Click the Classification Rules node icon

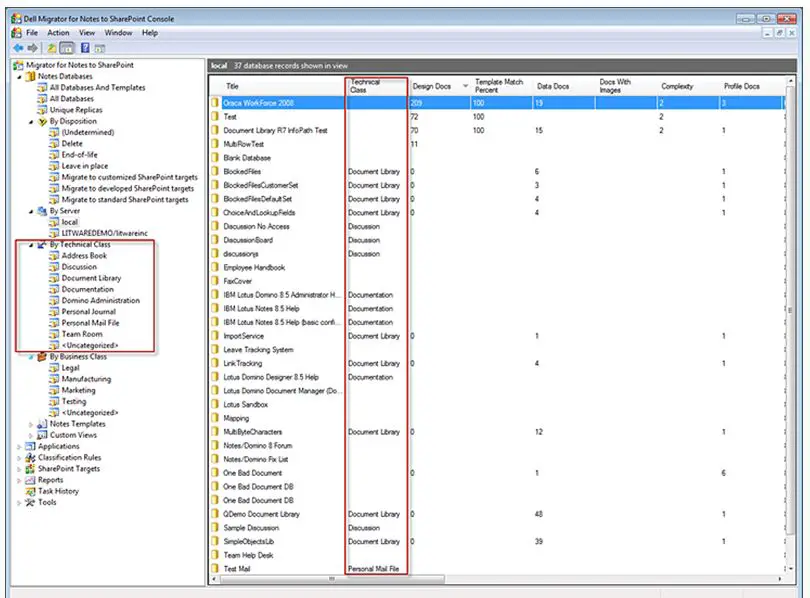[x=30, y=458]
